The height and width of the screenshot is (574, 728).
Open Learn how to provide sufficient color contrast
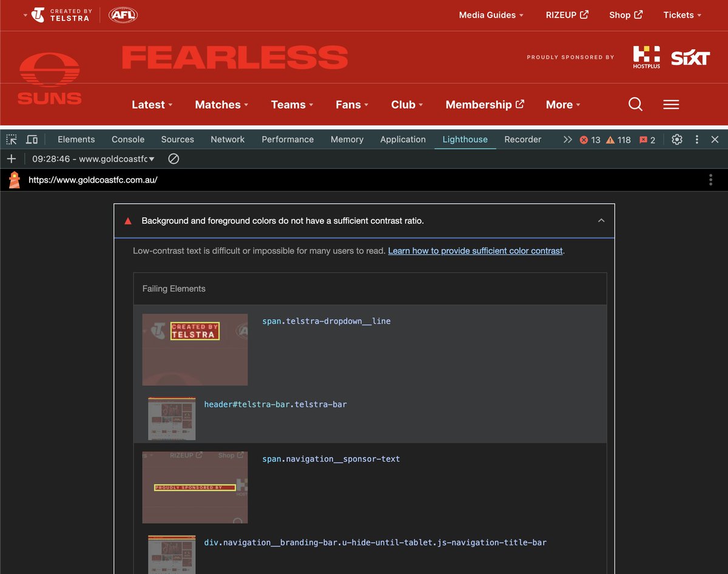[x=476, y=251]
